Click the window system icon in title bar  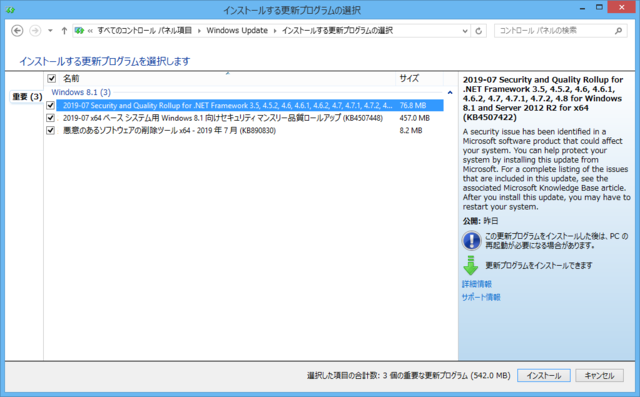coord(10,10)
